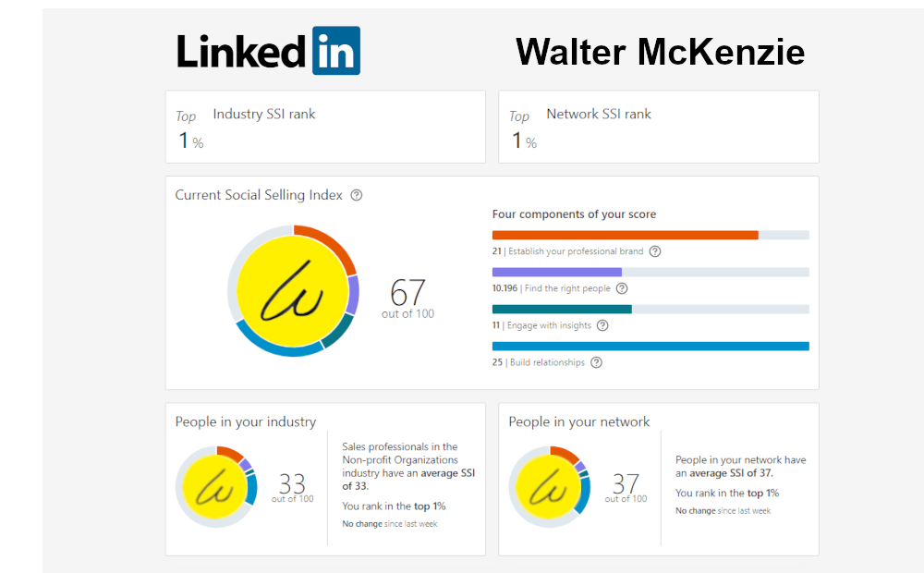
Task: Click help icon for Establish your professional brand
Action: 655,251
